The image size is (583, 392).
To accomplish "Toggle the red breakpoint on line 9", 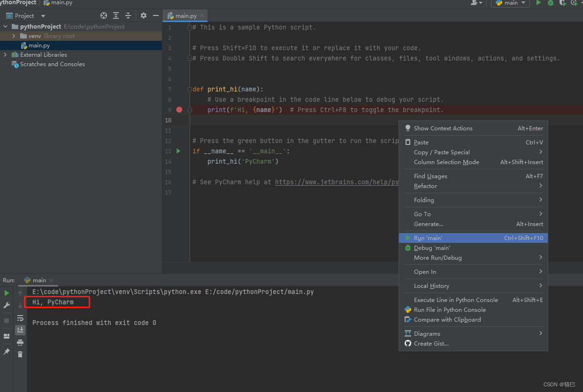I will [179, 110].
